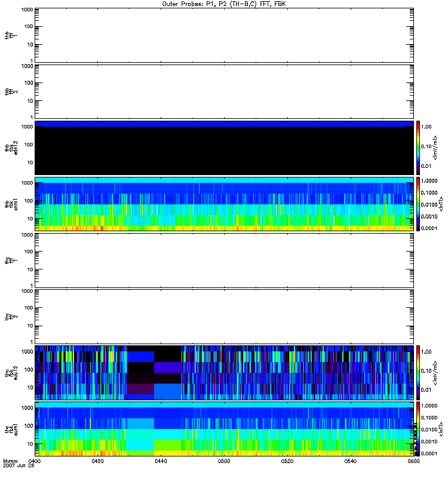The width and height of the screenshot is (448, 478).
Task: Click inside the empty thc fff 1 panel
Action: click(224, 261)
